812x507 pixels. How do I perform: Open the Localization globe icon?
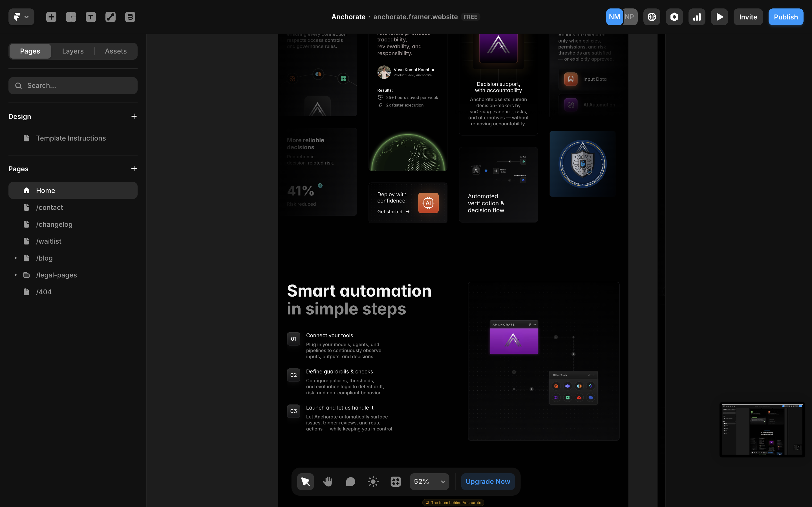tap(652, 16)
